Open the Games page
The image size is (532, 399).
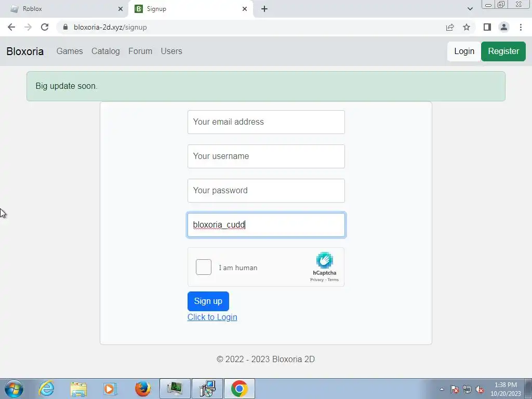70,51
